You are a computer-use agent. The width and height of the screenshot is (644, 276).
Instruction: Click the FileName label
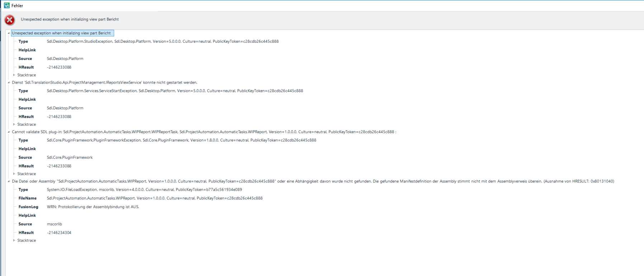[x=28, y=198]
